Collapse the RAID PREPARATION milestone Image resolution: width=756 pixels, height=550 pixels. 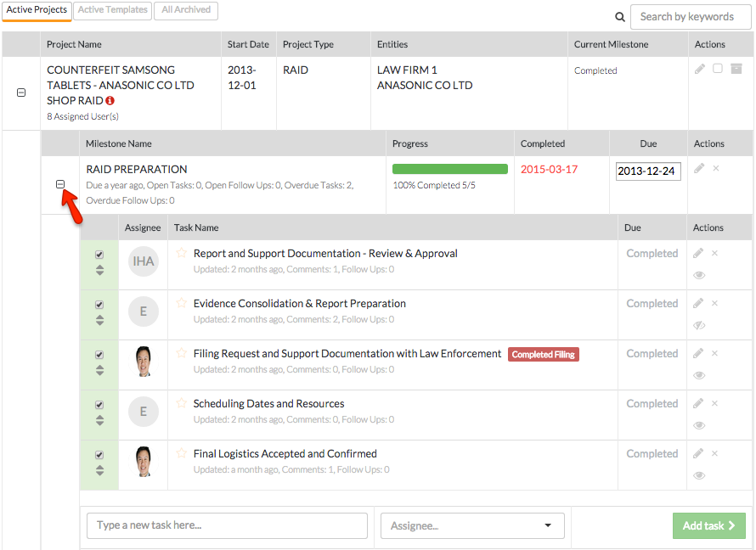click(60, 184)
